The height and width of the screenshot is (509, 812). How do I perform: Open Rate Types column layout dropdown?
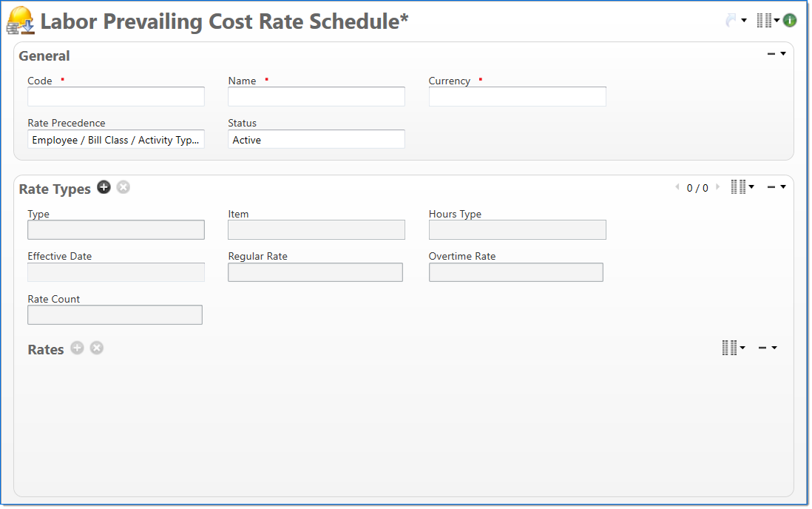(742, 187)
